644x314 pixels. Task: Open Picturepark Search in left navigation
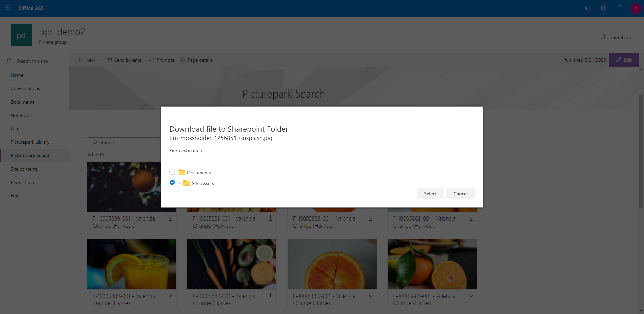click(x=31, y=155)
